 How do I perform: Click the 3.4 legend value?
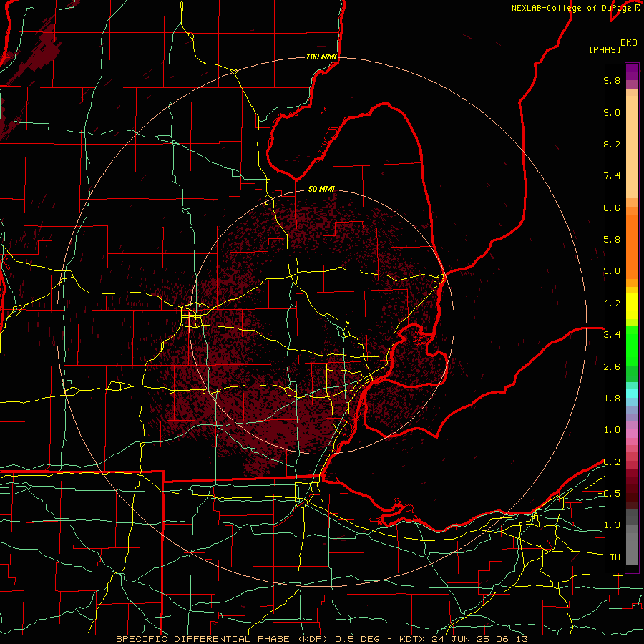(612, 335)
